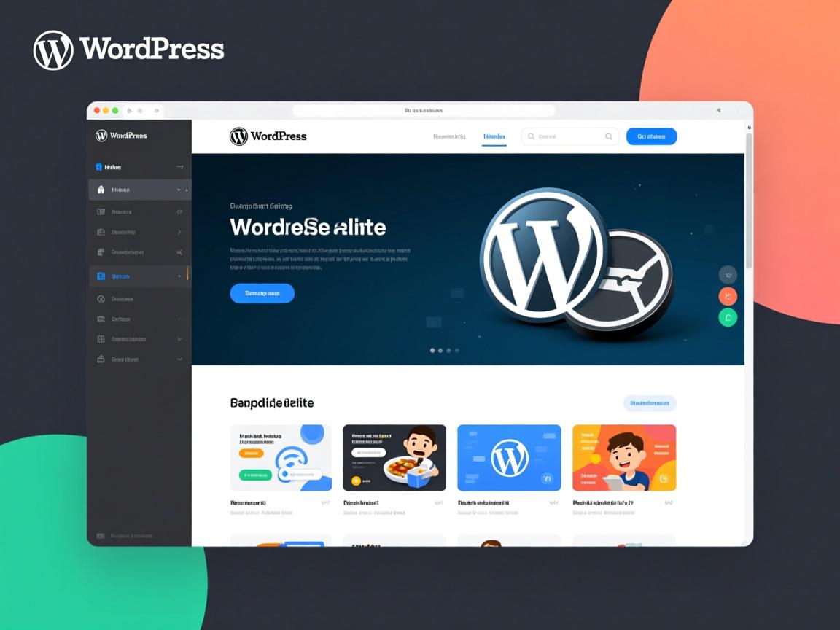Viewport: 840px width, 630px height.
Task: Click inside the browser address bar
Action: click(423, 110)
